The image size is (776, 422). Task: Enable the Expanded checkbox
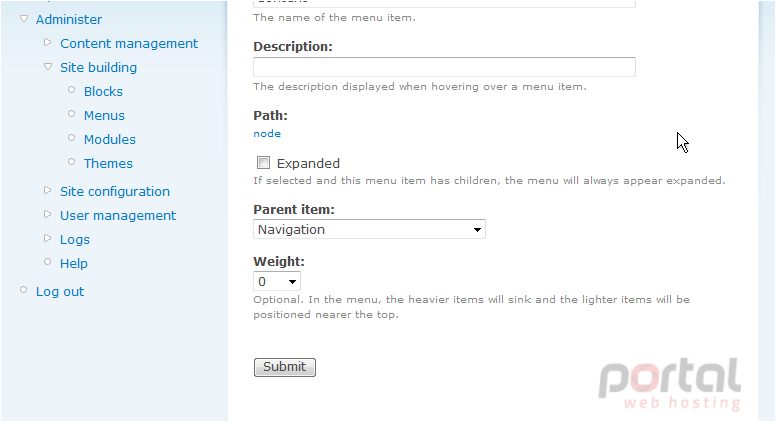click(263, 163)
